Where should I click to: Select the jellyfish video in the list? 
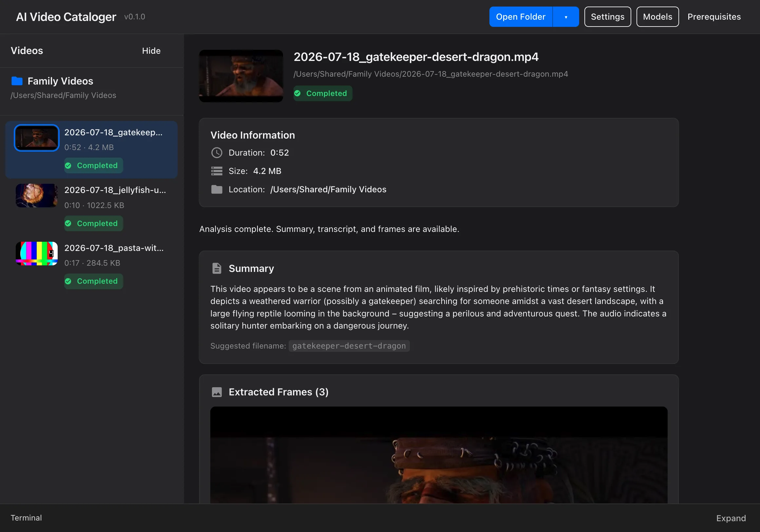[x=91, y=207]
